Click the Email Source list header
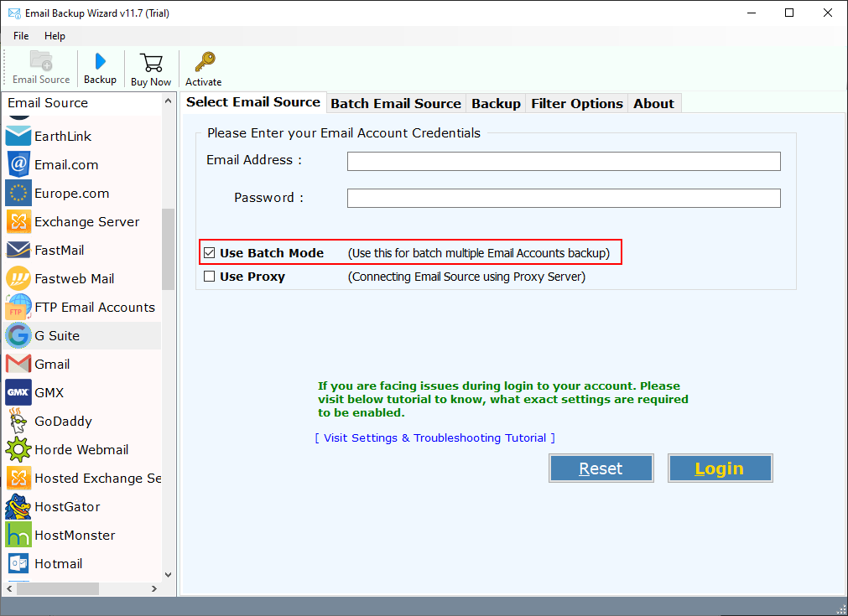 tap(82, 102)
